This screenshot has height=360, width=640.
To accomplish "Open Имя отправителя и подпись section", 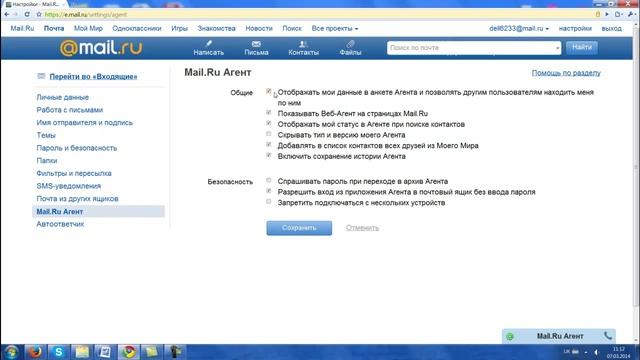I will coord(84,122).
